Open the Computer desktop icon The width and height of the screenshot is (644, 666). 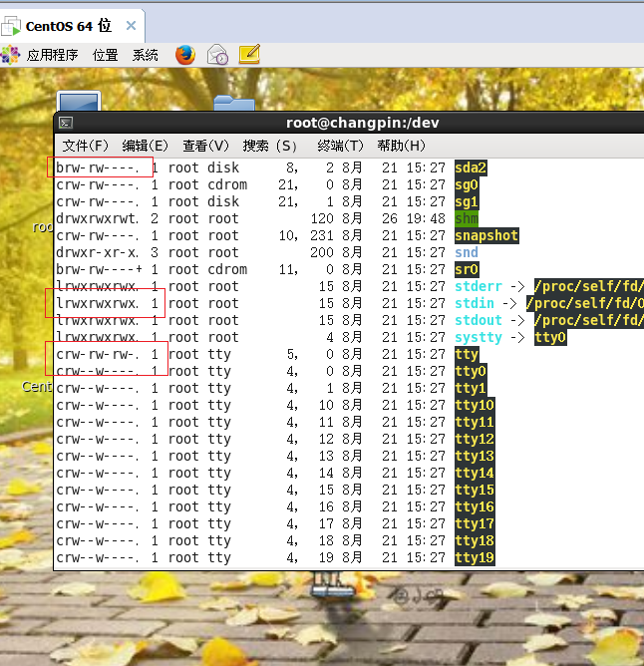pyautogui.click(x=79, y=101)
